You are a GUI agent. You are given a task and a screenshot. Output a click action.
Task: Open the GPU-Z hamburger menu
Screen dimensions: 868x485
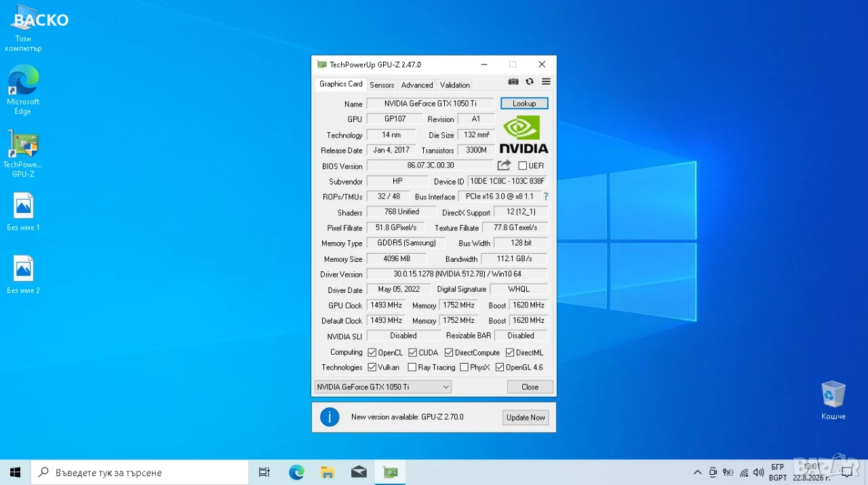[546, 81]
